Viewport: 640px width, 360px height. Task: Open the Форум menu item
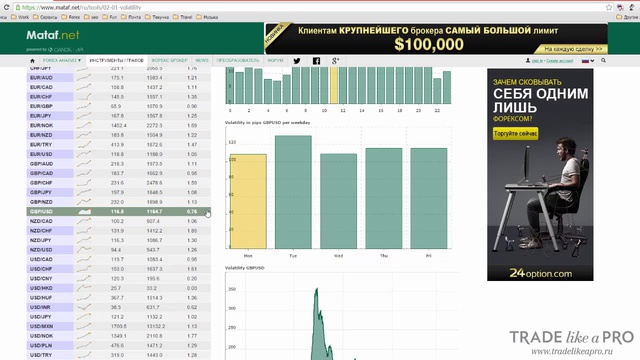[275, 60]
